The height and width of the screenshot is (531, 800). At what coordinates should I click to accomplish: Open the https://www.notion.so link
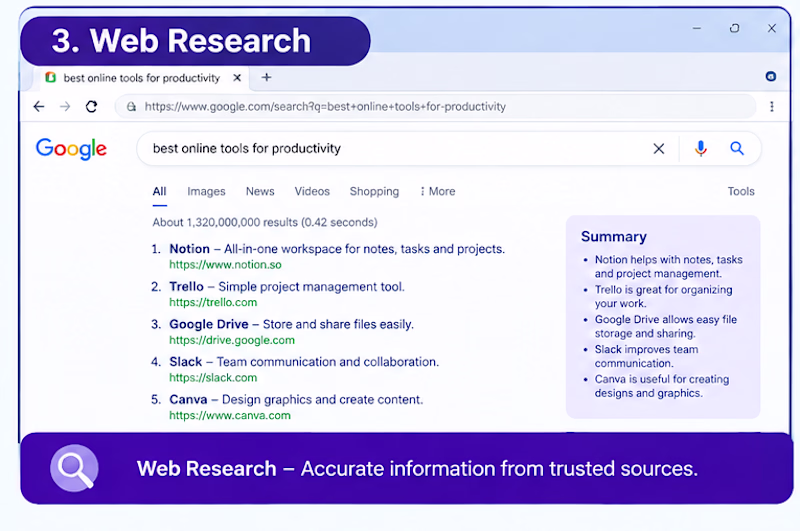point(226,265)
